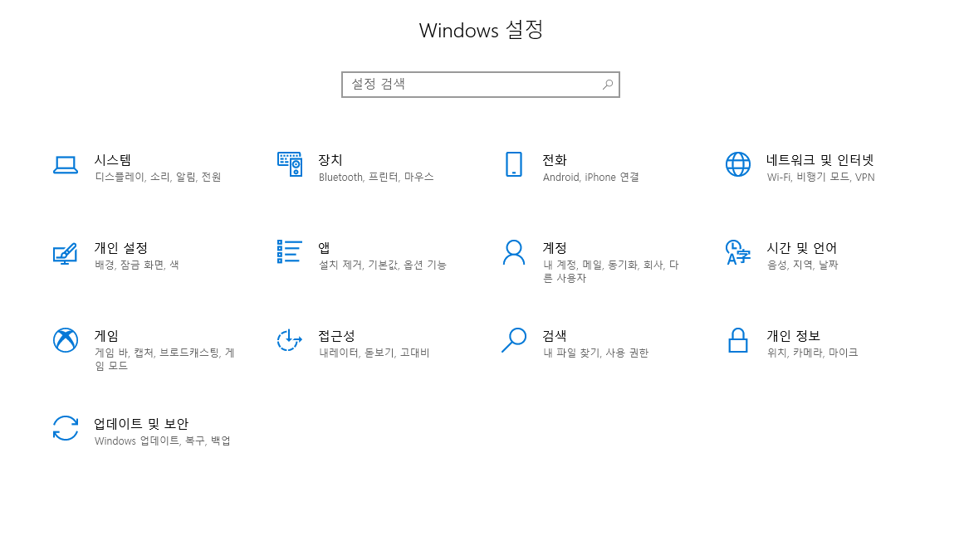This screenshot has width=964, height=560.
Task: Click the text Bluetooth, 프린터, 마우스
Action: tap(376, 177)
